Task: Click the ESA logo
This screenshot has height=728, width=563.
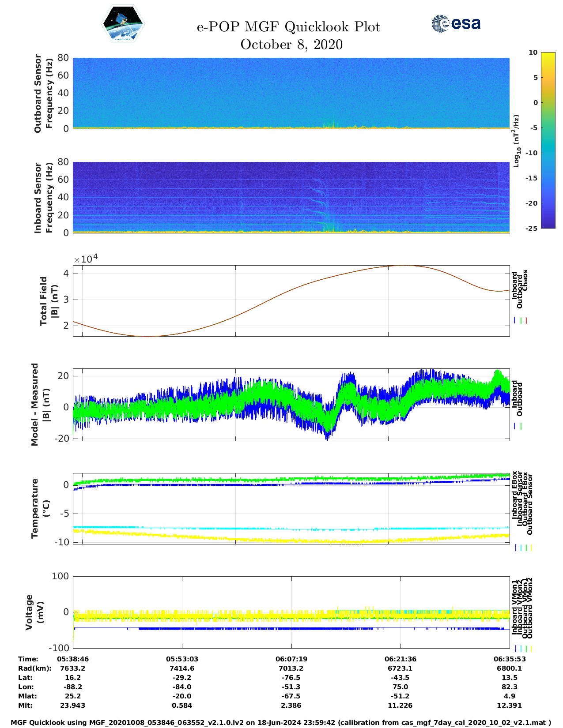Action: (x=456, y=24)
